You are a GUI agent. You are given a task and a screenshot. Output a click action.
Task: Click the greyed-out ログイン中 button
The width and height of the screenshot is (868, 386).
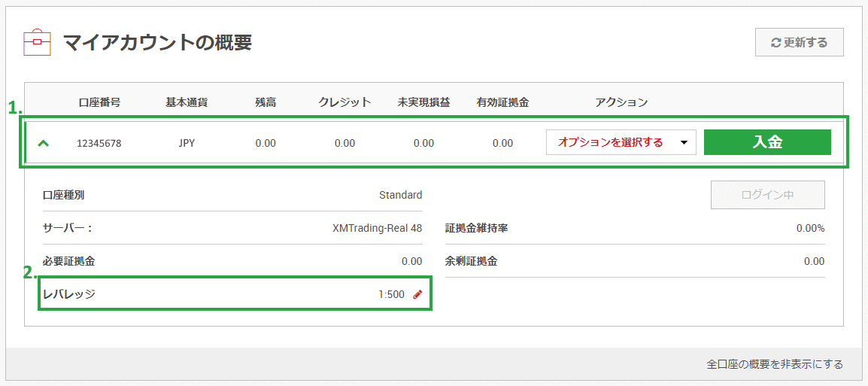(x=767, y=195)
